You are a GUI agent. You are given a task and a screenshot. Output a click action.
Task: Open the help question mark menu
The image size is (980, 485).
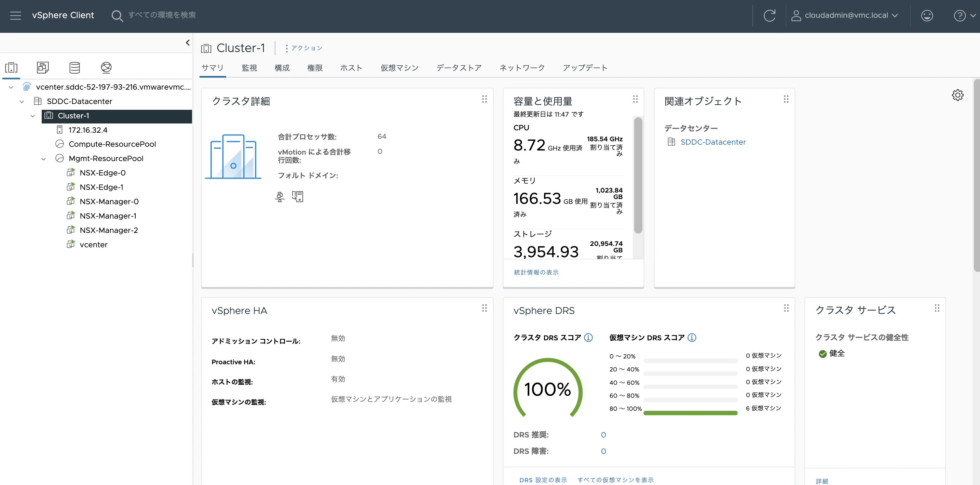point(964,16)
